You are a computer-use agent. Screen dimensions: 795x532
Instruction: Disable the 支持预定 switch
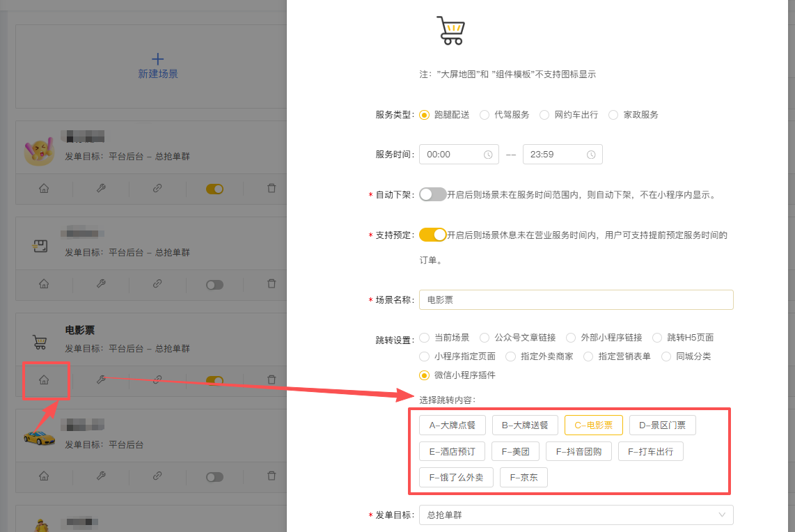pos(432,235)
